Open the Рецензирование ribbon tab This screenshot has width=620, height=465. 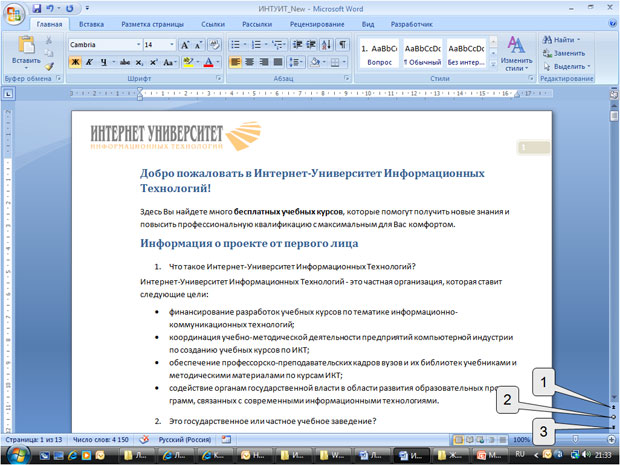point(317,24)
